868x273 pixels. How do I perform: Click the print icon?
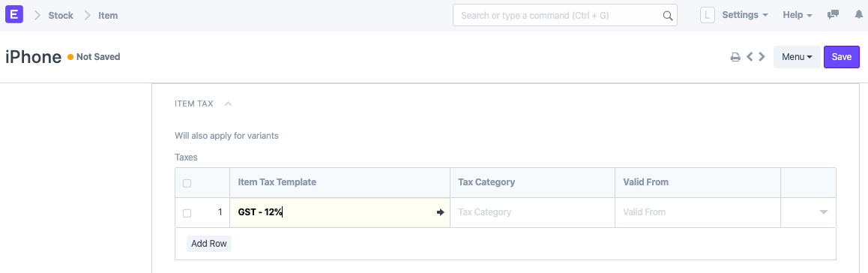(x=735, y=56)
